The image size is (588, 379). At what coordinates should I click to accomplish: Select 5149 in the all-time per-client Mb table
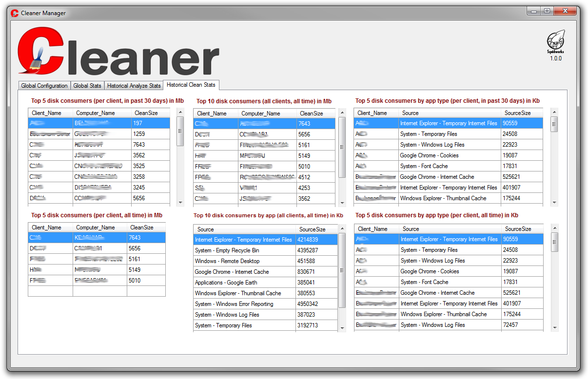[x=146, y=270]
